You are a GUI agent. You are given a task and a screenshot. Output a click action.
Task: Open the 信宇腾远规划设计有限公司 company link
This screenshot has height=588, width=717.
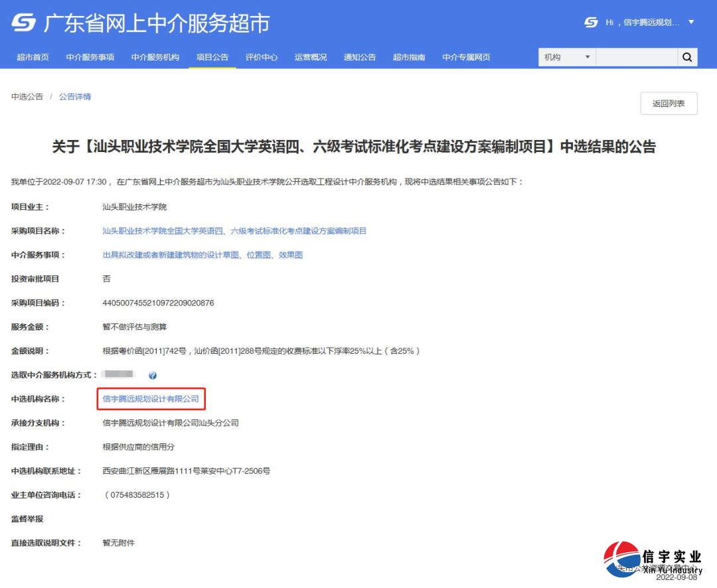tap(152, 399)
